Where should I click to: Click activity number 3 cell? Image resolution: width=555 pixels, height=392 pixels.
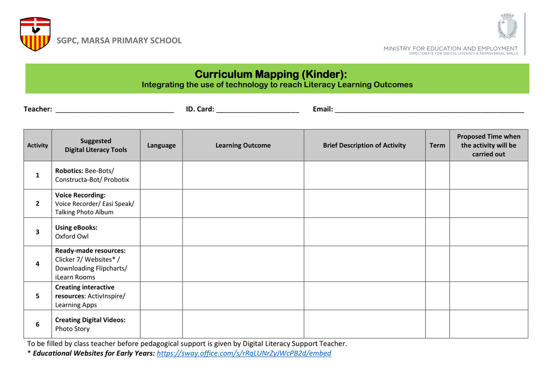(x=37, y=232)
